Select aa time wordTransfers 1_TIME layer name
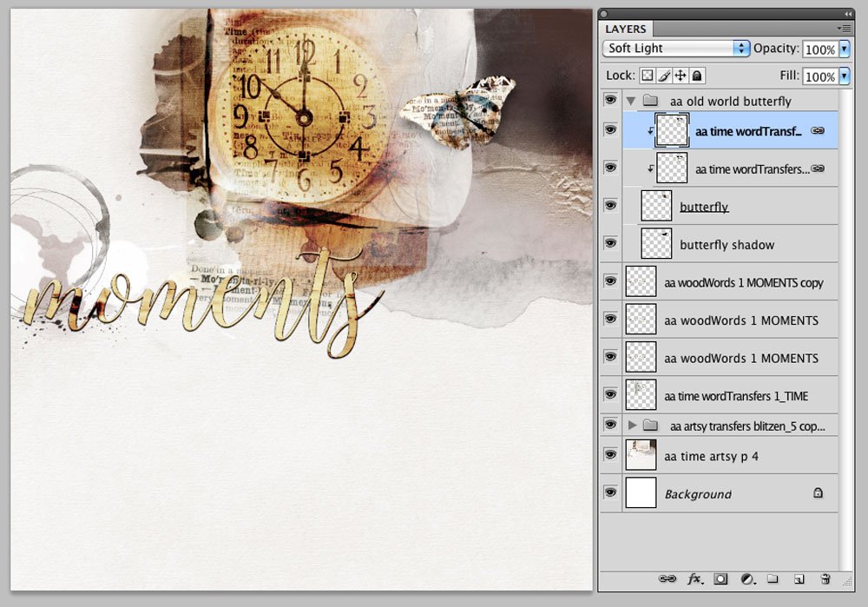Image resolution: width=868 pixels, height=607 pixels. (736, 396)
